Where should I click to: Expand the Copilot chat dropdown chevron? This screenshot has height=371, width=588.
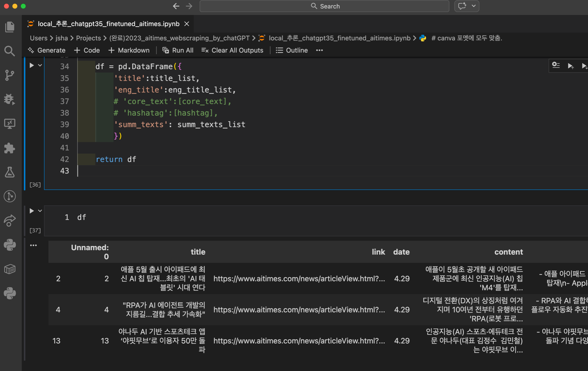coord(474,6)
